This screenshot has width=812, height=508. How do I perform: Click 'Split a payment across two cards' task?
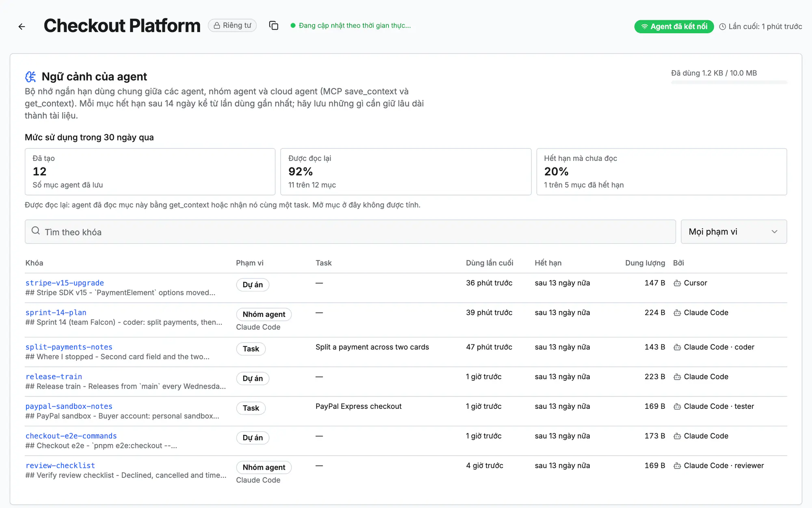372,347
